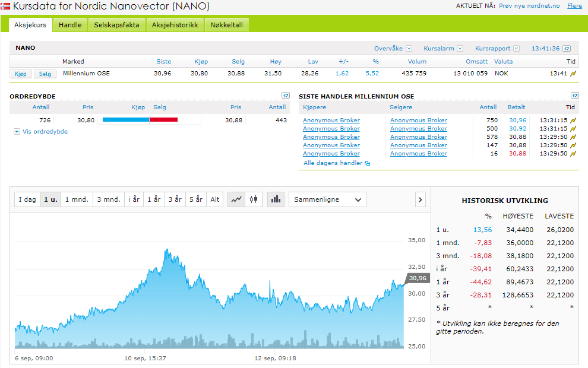Click lightning icon for the 16 trade

573,154
